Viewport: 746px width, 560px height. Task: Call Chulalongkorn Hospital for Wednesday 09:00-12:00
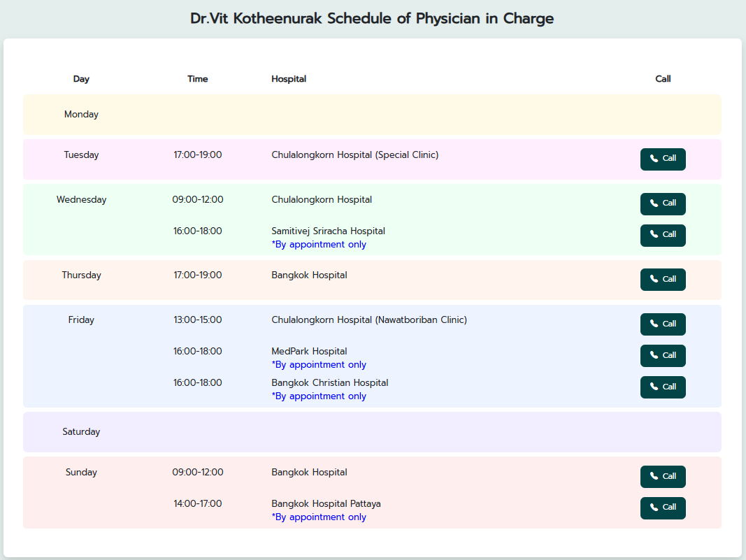point(663,203)
